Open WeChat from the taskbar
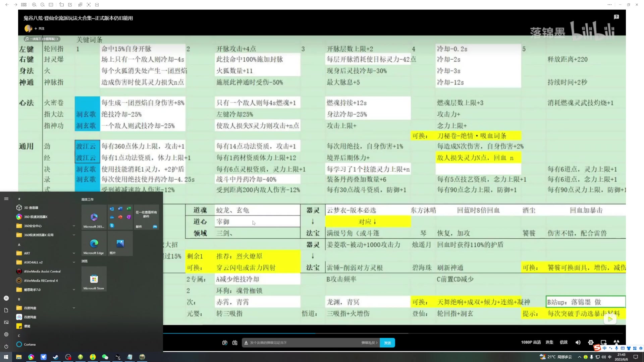The height and width of the screenshot is (362, 644). pyautogui.click(x=105, y=357)
